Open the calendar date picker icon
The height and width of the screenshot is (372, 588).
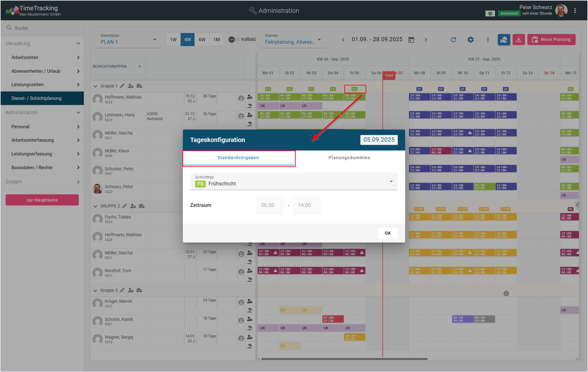coord(411,40)
